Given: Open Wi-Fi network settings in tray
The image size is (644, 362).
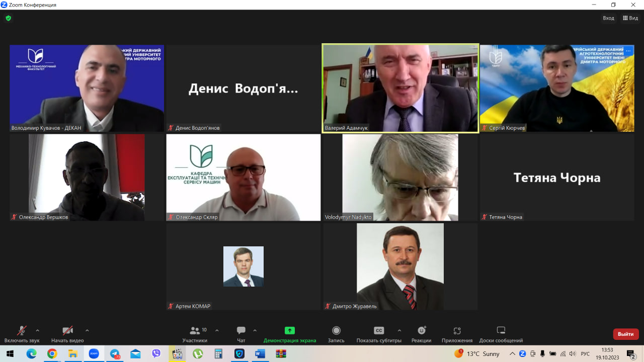Looking at the screenshot, I should [x=563, y=353].
